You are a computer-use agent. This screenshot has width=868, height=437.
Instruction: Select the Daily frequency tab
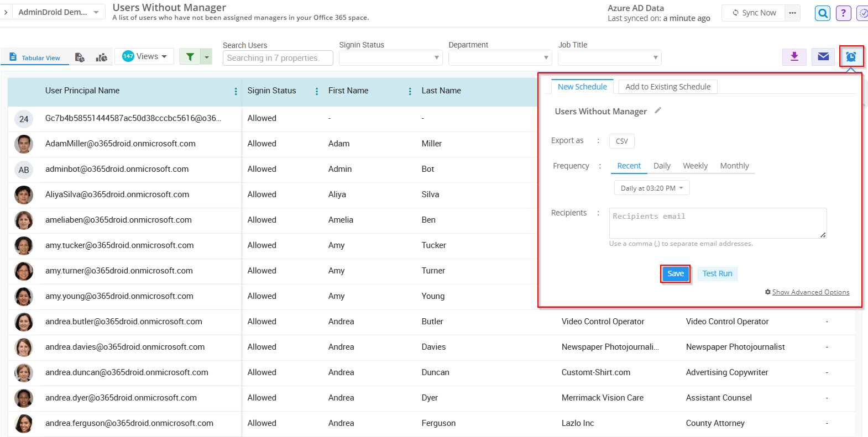tap(662, 166)
